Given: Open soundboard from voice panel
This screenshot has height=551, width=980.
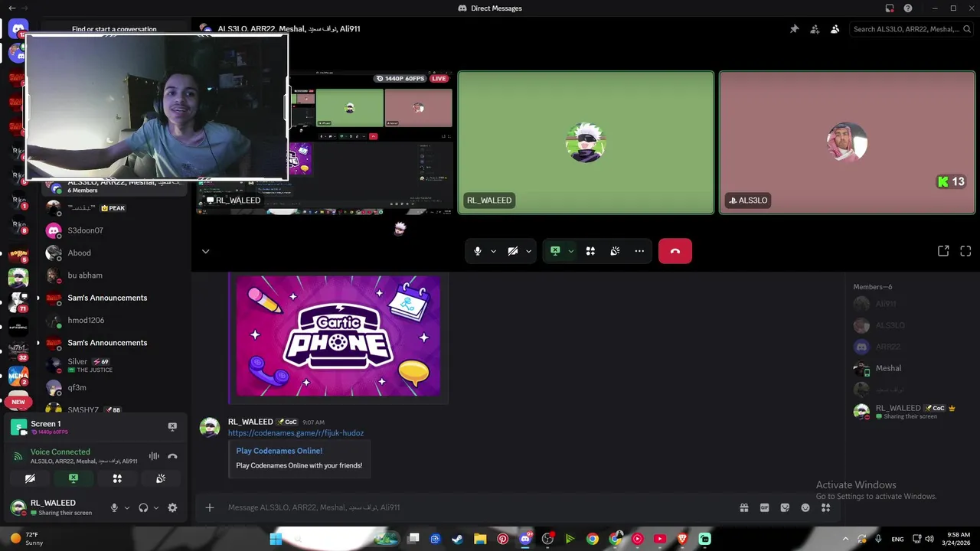Looking at the screenshot, I should coord(161,478).
